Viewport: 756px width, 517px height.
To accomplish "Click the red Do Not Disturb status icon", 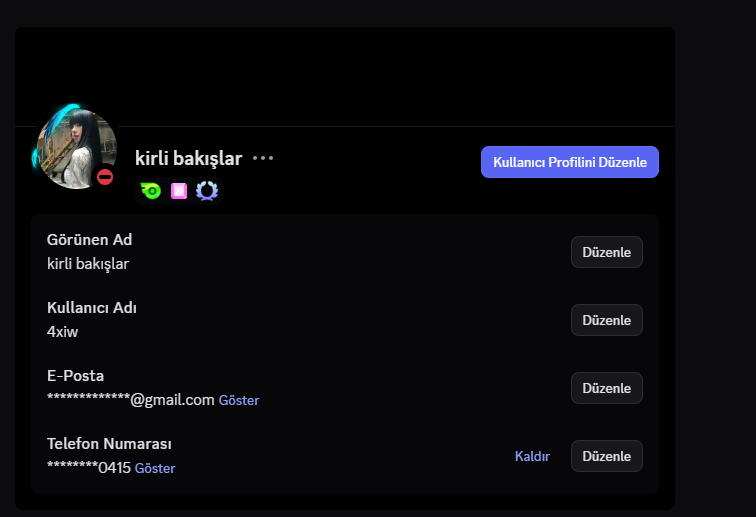I will tap(105, 177).
